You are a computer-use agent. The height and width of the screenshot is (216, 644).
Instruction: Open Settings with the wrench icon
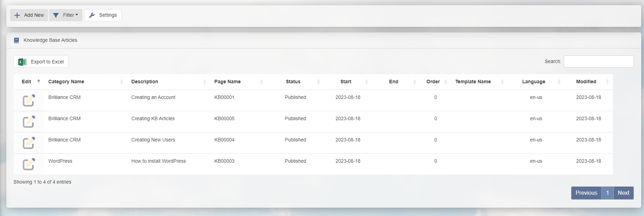pyautogui.click(x=103, y=15)
